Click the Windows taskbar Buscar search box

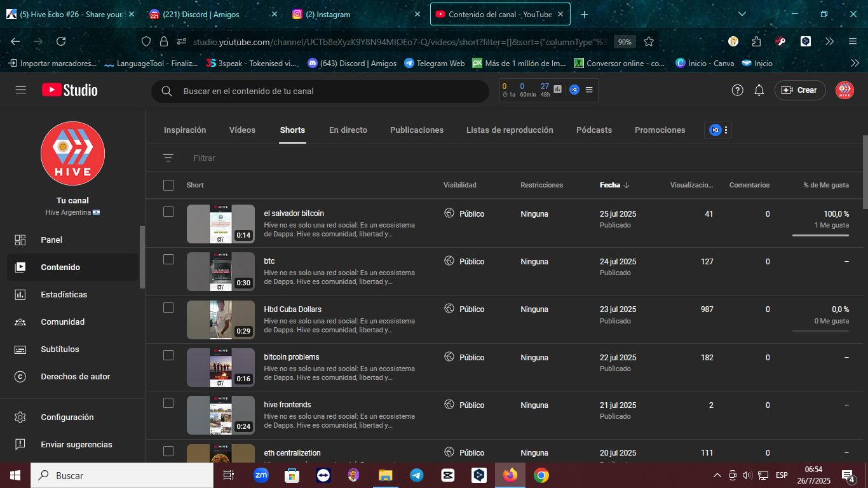coord(121,475)
